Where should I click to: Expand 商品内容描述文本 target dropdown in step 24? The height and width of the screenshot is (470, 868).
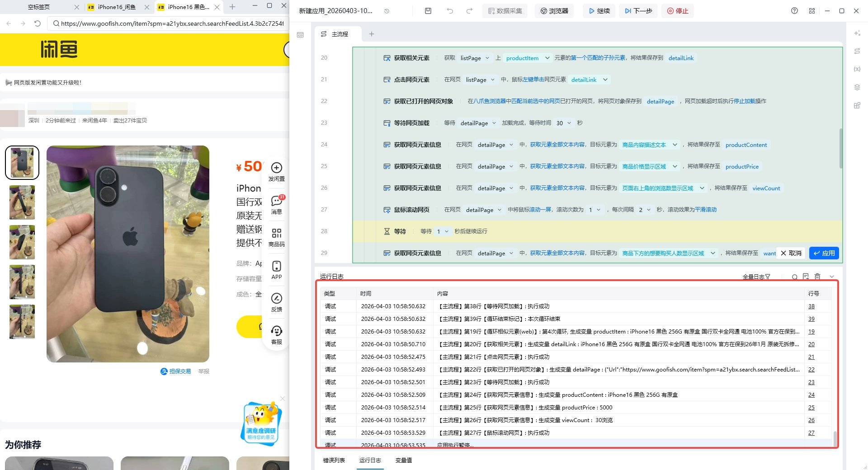pyautogui.click(x=675, y=145)
